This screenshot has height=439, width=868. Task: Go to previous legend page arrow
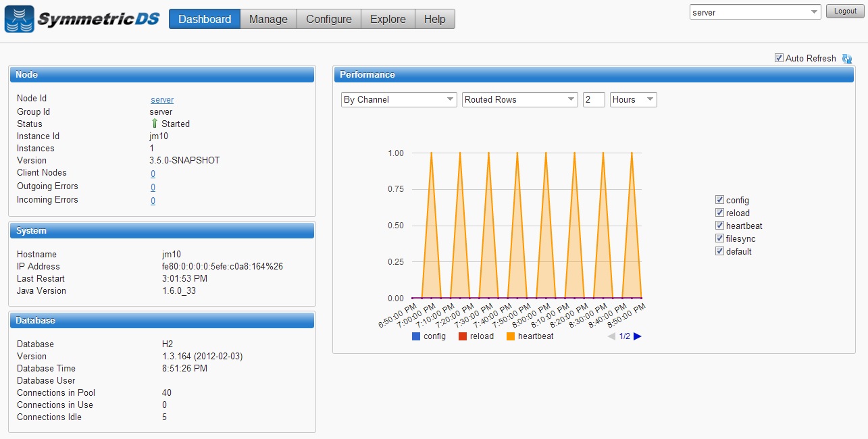click(x=611, y=336)
